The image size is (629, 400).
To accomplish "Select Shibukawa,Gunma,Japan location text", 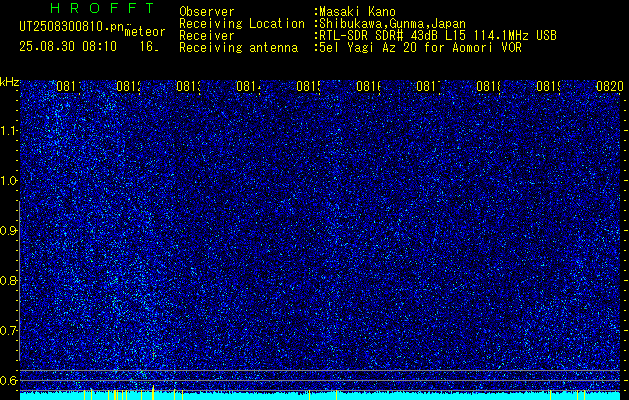I will pyautogui.click(x=390, y=24).
